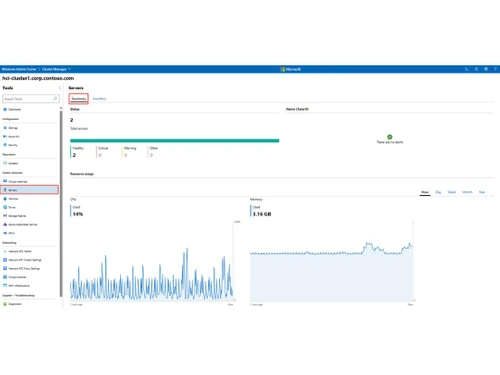Click the 14% CPU used value
The width and height of the screenshot is (500, 375).
point(78,214)
